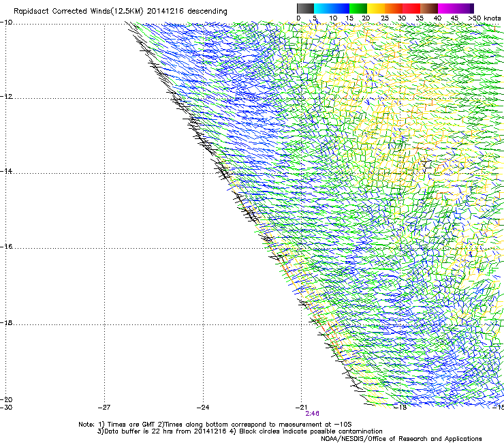Click the -12 latitude axis label
The height and width of the screenshot is (443, 504).
tap(6, 97)
